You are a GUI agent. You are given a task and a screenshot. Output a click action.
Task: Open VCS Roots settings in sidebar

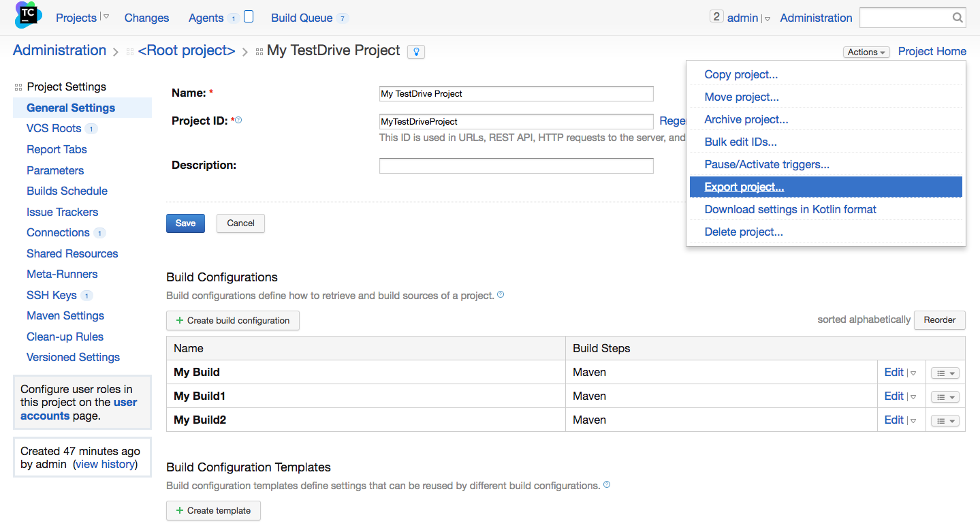tap(54, 129)
